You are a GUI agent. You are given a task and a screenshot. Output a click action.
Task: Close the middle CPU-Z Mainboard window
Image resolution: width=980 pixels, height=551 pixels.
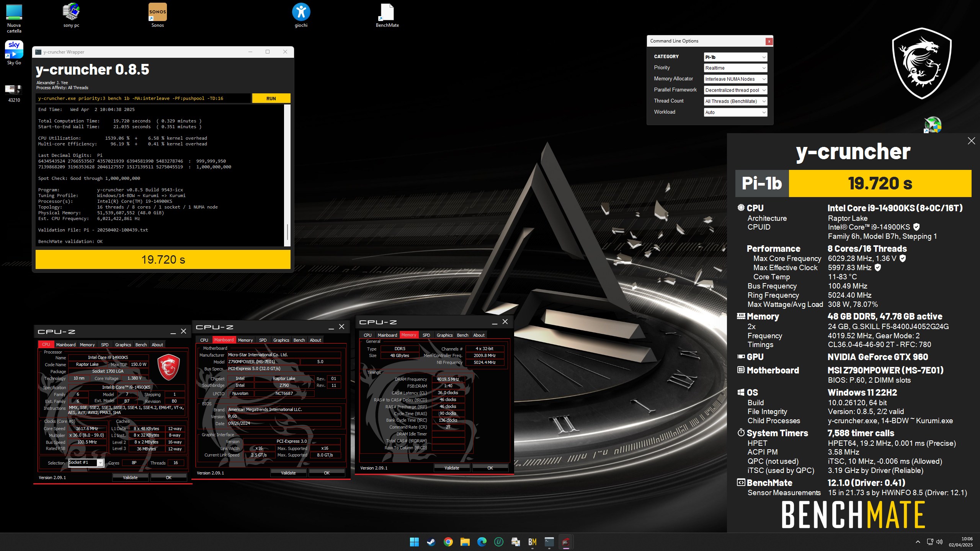click(x=341, y=327)
